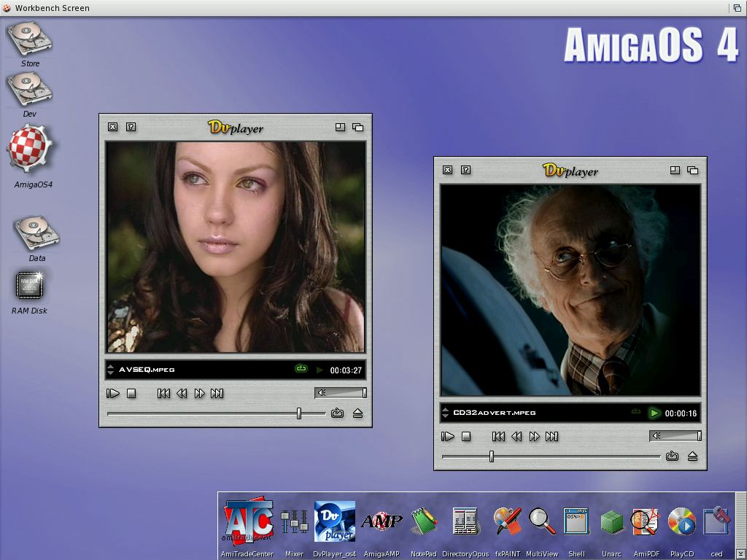Screen dimensions: 747x560
Task: Eject media in the AVSEQ player
Action: pos(357,413)
